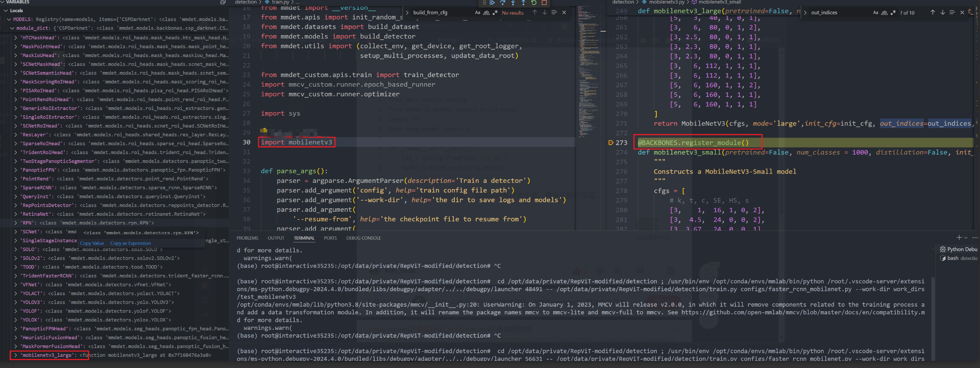The image size is (980, 368).
Task: Click the lightbulb icon above line 30
Action: pyautogui.click(x=264, y=131)
